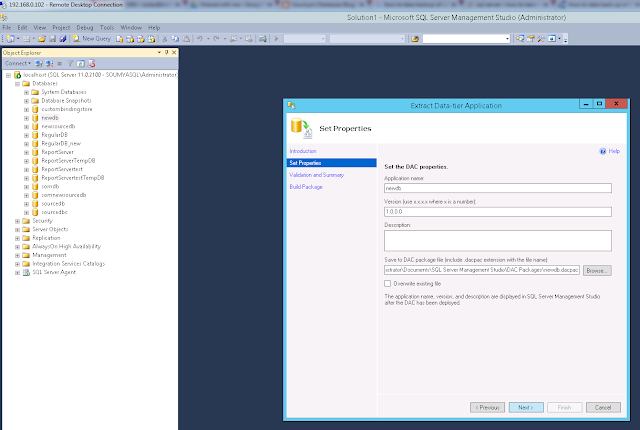This screenshot has height=430, width=640.
Task: Click the Previous button
Action: pyautogui.click(x=487, y=407)
